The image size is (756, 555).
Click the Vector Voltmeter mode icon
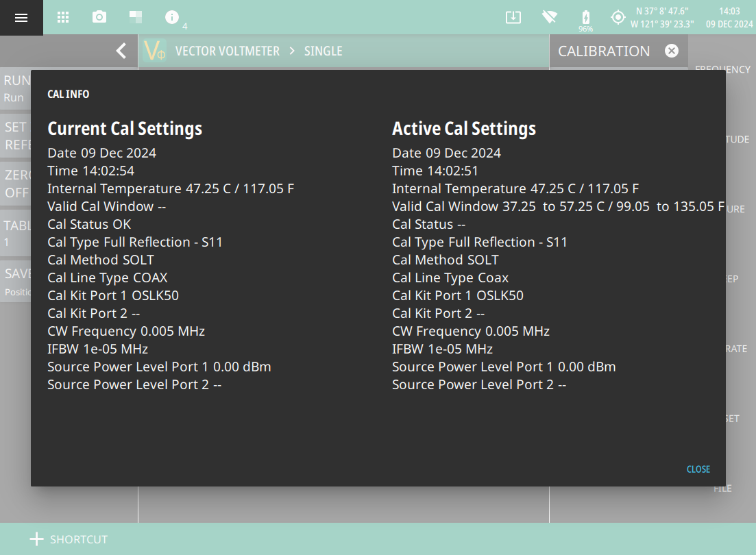point(155,51)
